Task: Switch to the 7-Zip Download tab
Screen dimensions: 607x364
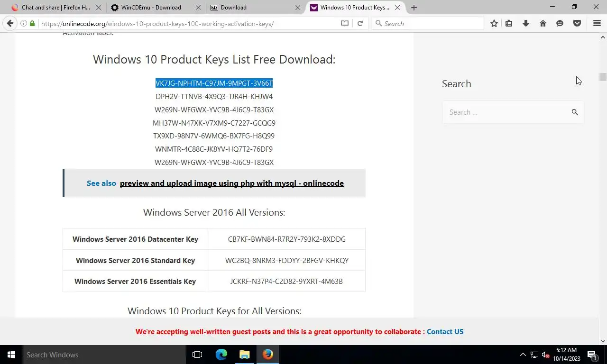Action: (255, 8)
